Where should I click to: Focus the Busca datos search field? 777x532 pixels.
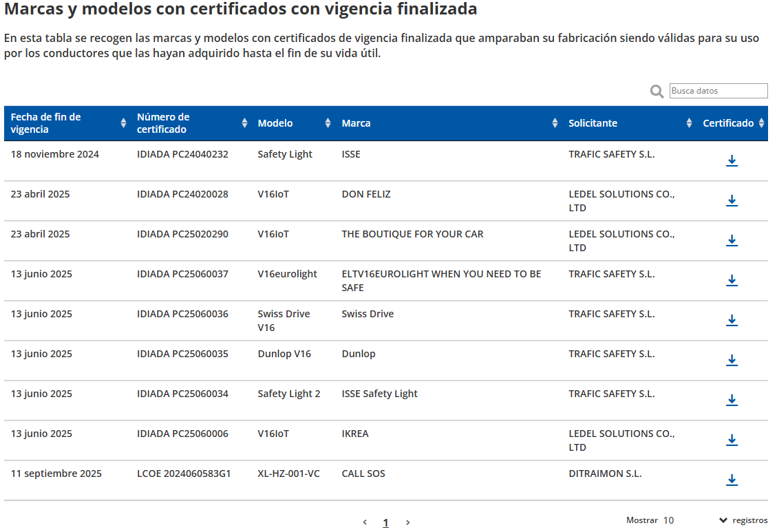pos(718,91)
